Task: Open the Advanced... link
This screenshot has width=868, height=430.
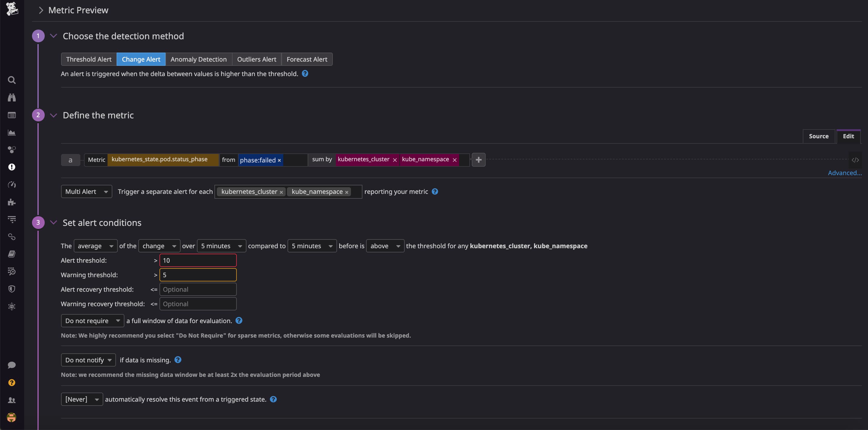Action: coord(844,172)
